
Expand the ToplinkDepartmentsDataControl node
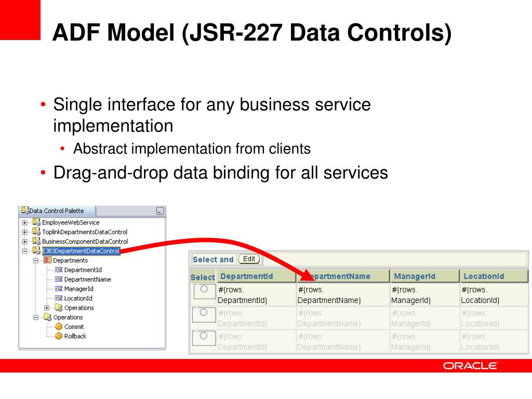pyautogui.click(x=24, y=232)
